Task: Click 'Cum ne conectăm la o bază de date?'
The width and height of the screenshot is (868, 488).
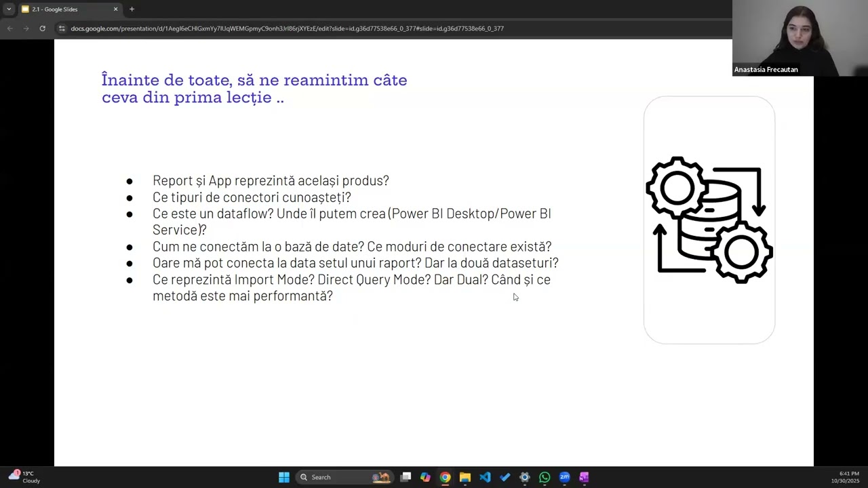Action: (352, 246)
